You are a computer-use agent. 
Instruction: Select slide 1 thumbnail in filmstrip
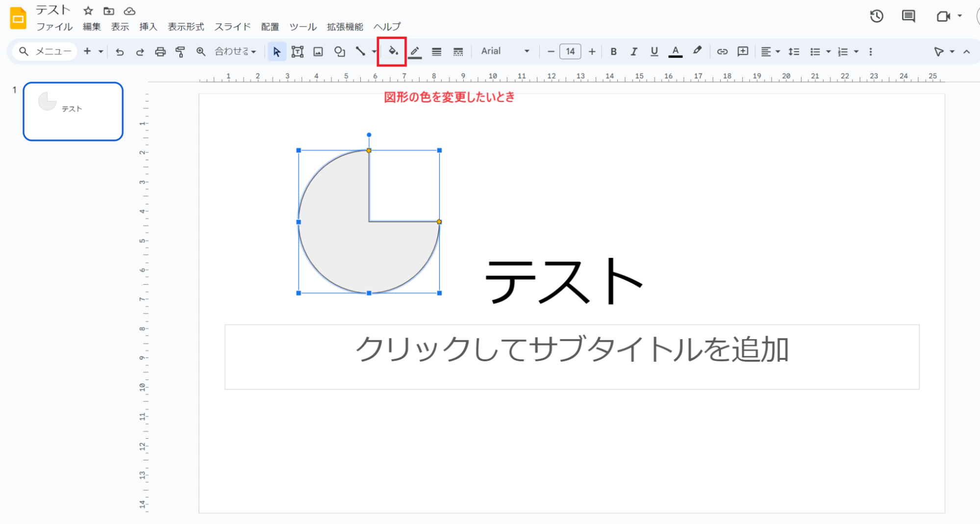coord(73,111)
